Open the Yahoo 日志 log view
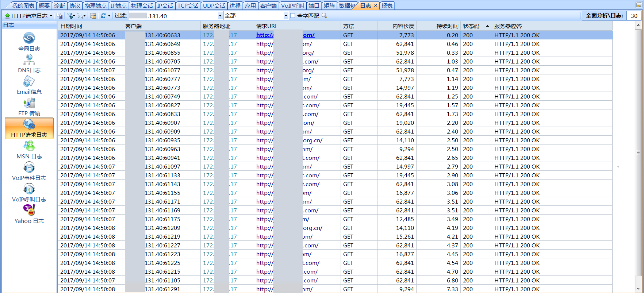Image resolution: width=644 pixels, height=293 pixels. tap(29, 215)
